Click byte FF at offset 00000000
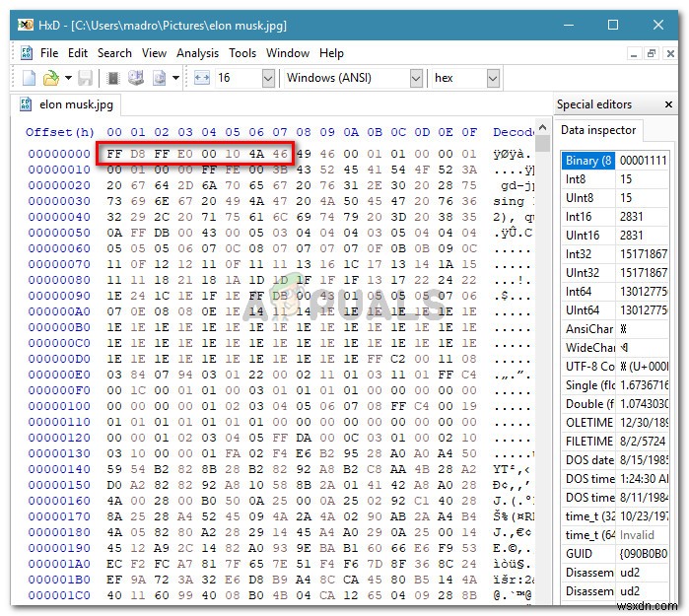Viewport: 689px width, 616px height. pyautogui.click(x=114, y=154)
